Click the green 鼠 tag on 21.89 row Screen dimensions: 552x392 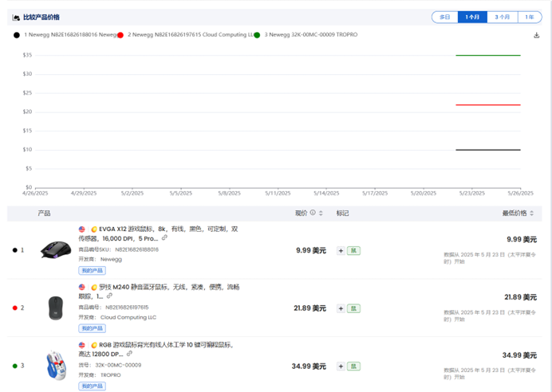coord(354,308)
